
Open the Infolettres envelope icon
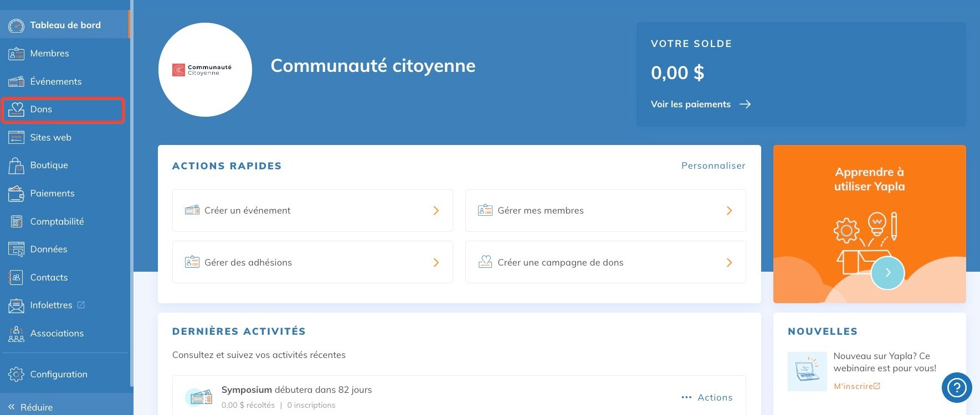[16, 305]
